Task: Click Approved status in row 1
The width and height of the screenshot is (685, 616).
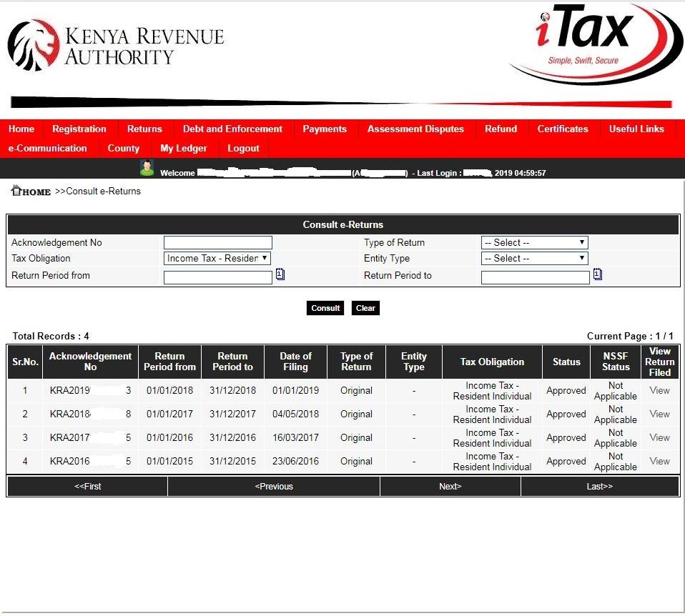Action: click(x=566, y=390)
